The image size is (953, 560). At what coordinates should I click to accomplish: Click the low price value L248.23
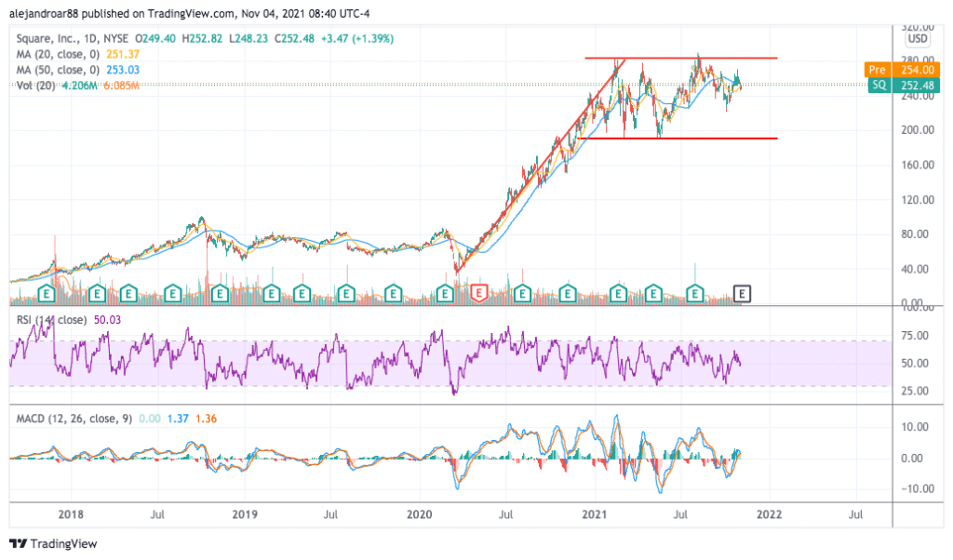248,39
